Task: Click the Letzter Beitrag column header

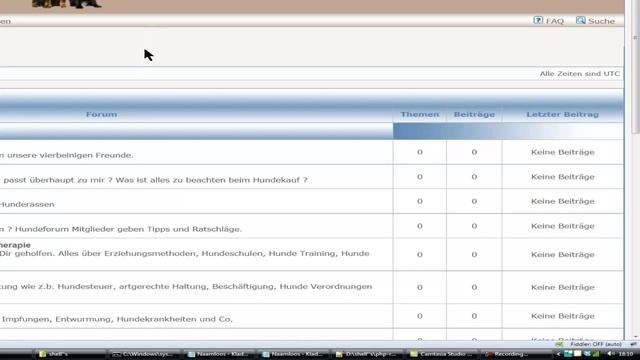Action: [562, 115]
